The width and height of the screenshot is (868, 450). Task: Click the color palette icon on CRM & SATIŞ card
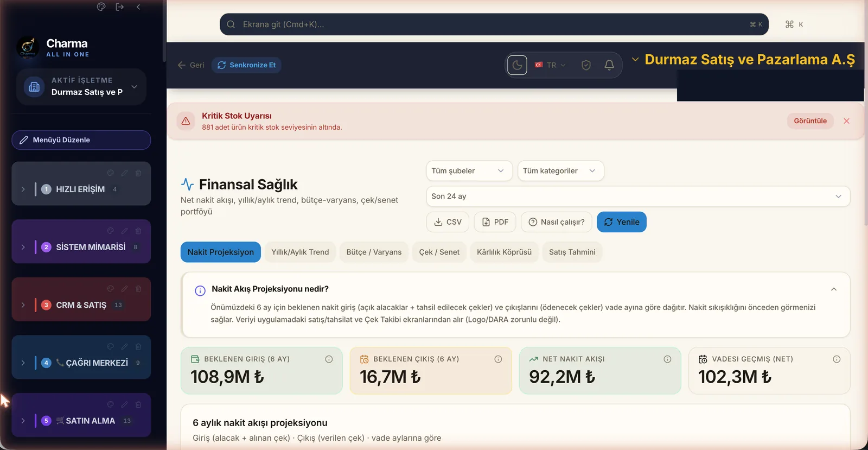110,289
